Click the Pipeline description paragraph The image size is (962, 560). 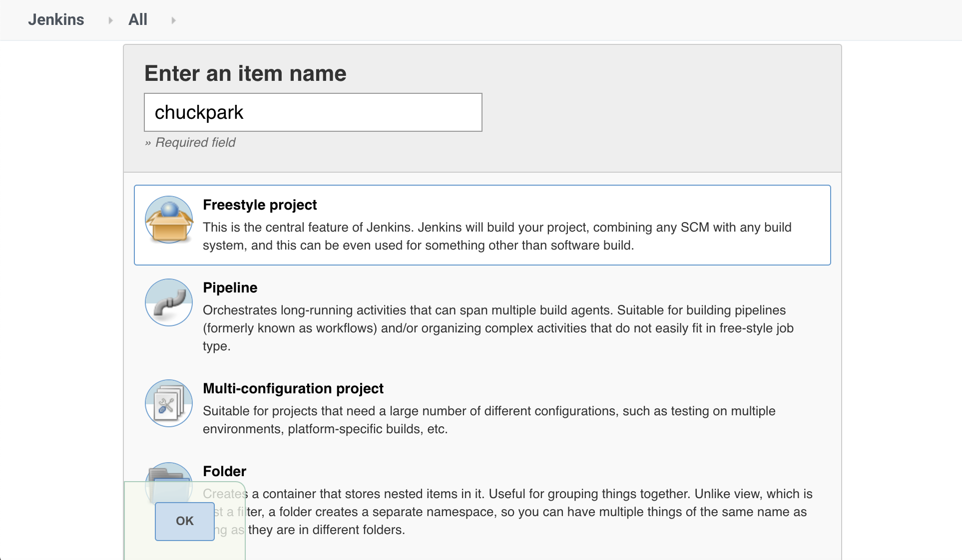coord(497,328)
